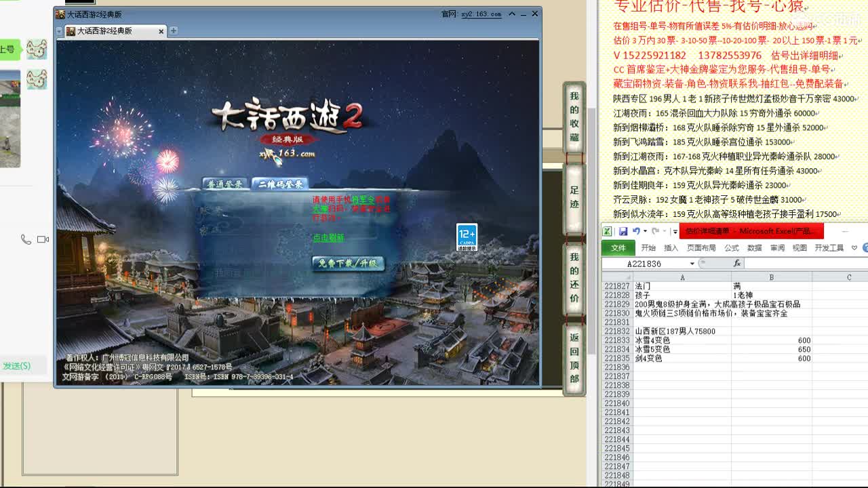Screen dimensions: 868x488
Task: Select column A header in Excel
Action: (682, 277)
